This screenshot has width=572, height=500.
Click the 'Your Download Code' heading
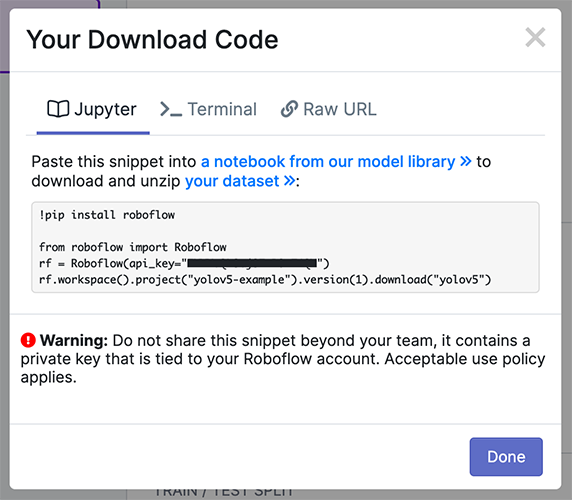(152, 39)
